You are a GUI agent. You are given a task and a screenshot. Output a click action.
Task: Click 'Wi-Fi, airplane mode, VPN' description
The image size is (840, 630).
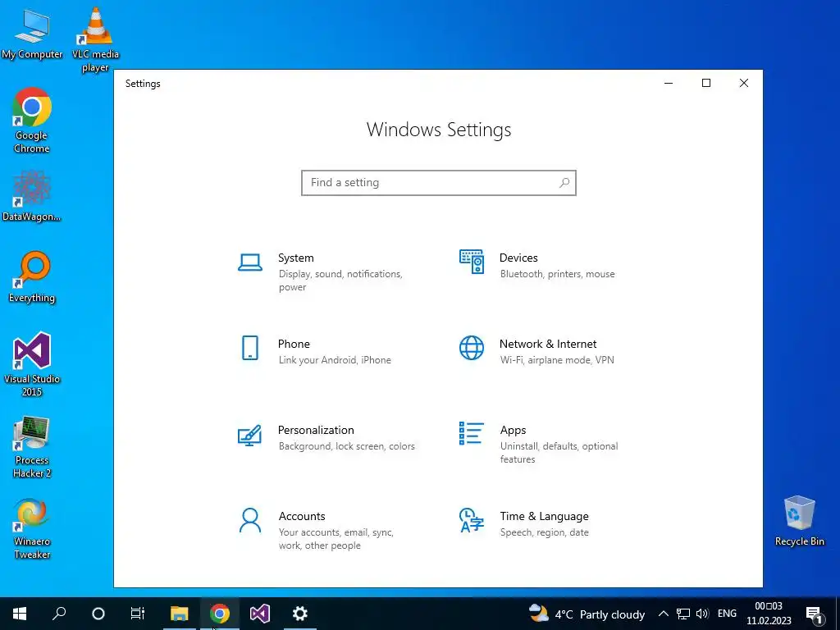pos(557,360)
